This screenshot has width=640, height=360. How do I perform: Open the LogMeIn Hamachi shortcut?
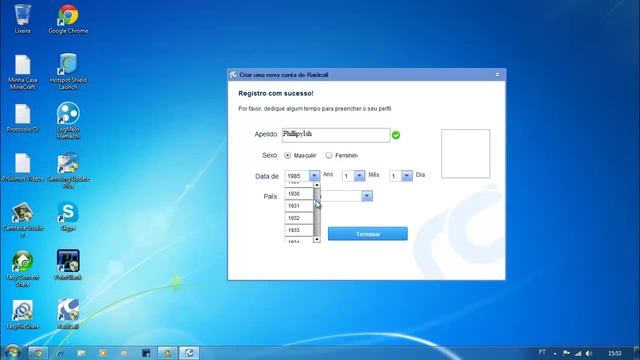pos(68,120)
